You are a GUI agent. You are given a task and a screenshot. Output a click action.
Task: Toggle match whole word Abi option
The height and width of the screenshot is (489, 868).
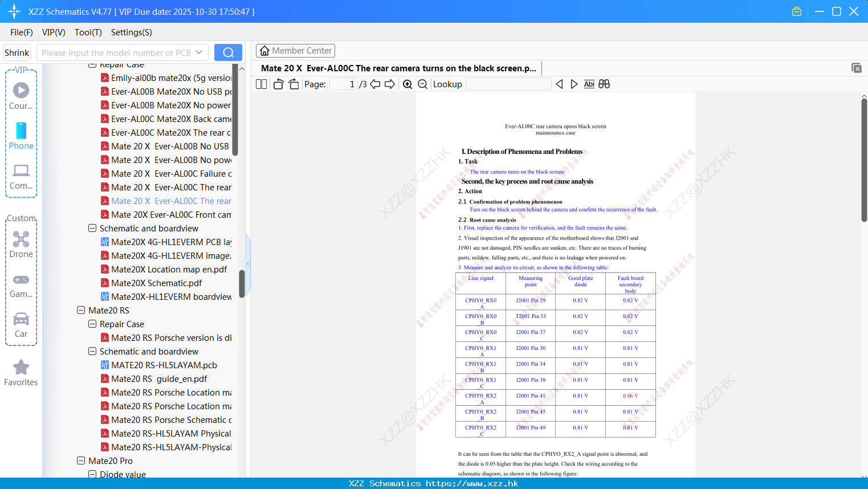pos(589,84)
